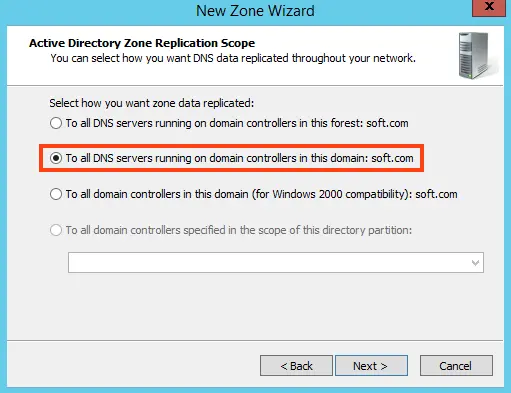Select the directory partition scope radio button
The image size is (511, 393).
56,230
